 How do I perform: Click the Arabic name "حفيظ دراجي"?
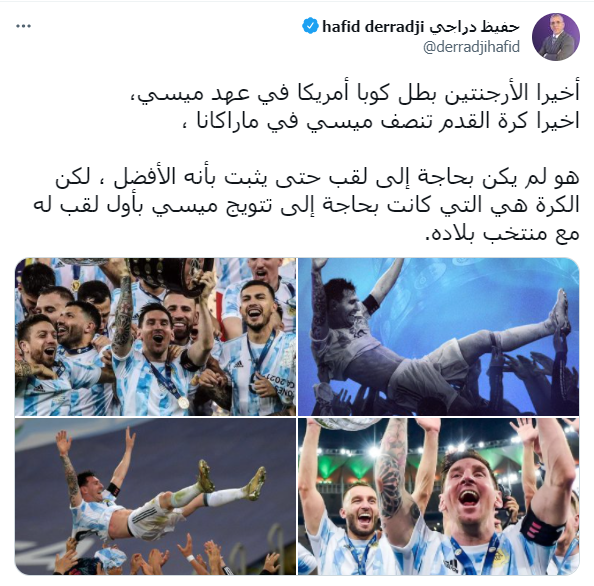tap(474, 27)
